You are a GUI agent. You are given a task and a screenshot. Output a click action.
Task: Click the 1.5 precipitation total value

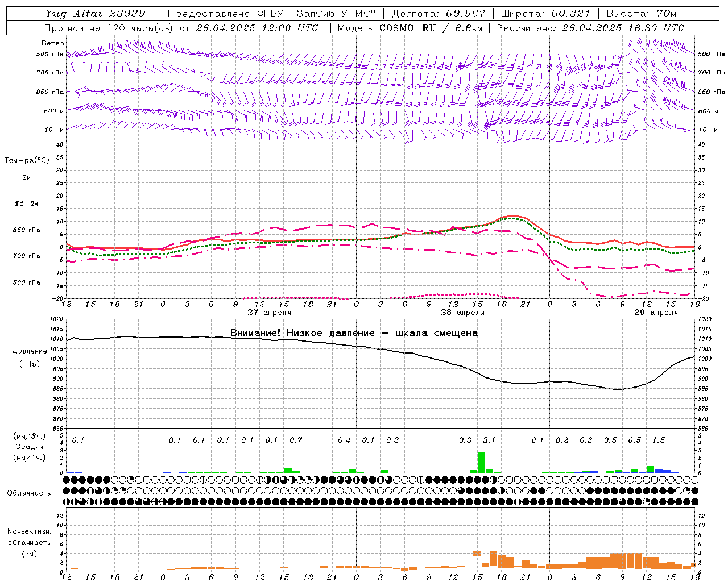[x=659, y=440]
